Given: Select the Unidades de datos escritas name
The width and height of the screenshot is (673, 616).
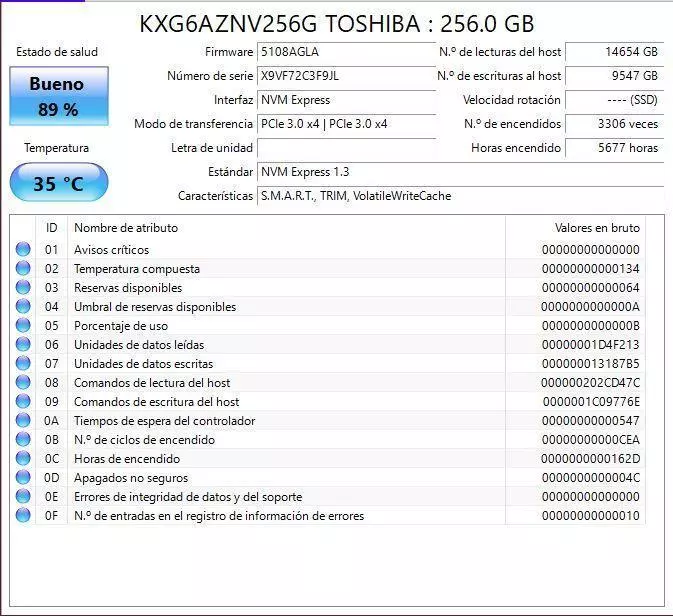Looking at the screenshot, I should 143,364.
